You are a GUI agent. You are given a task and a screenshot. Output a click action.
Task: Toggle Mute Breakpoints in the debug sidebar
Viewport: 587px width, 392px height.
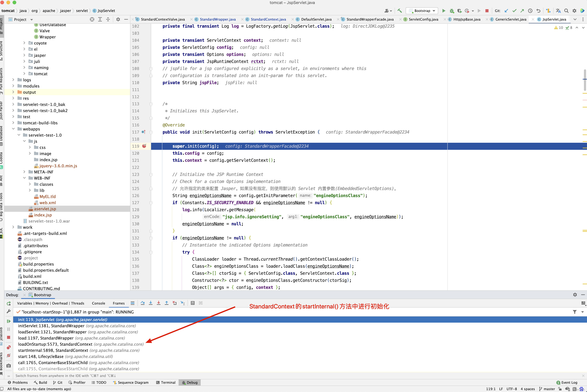8,355
